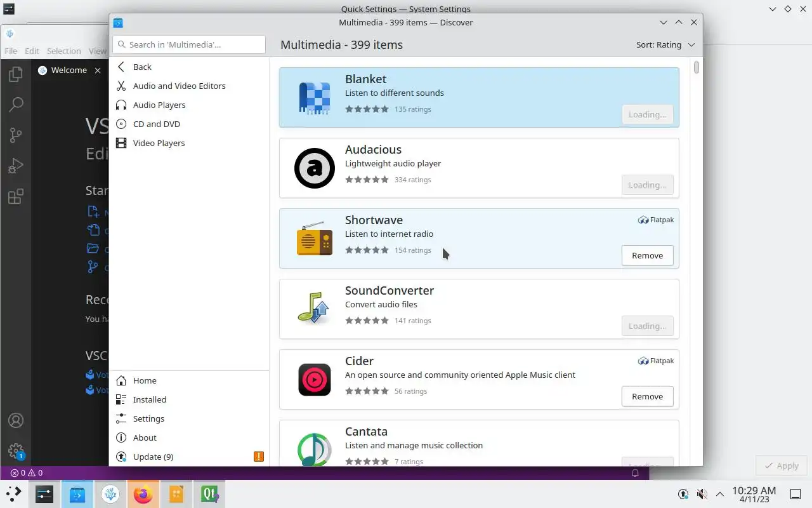This screenshot has width=812, height=508.
Task: Click Blanket's star rating
Action: pyautogui.click(x=367, y=109)
